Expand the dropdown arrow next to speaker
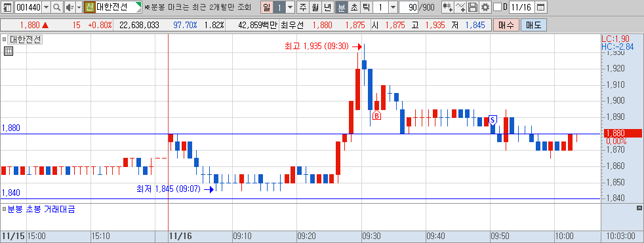644x243 pixels. click(x=79, y=7)
